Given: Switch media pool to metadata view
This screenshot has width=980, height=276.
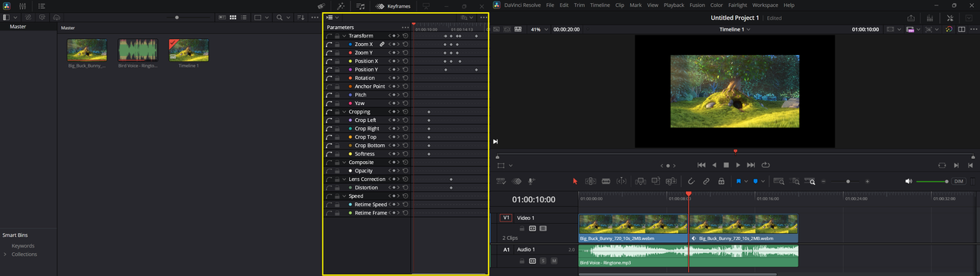Looking at the screenshot, I should (x=222, y=17).
